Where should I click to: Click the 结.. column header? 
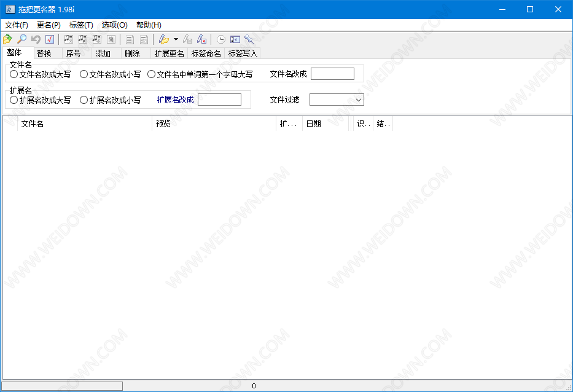pyautogui.click(x=383, y=123)
